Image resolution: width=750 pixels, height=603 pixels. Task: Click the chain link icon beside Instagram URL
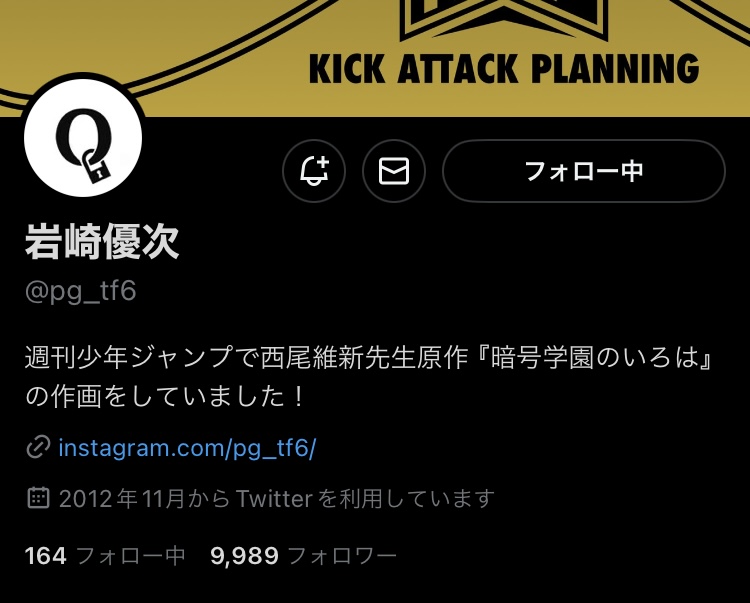[x=38, y=447]
